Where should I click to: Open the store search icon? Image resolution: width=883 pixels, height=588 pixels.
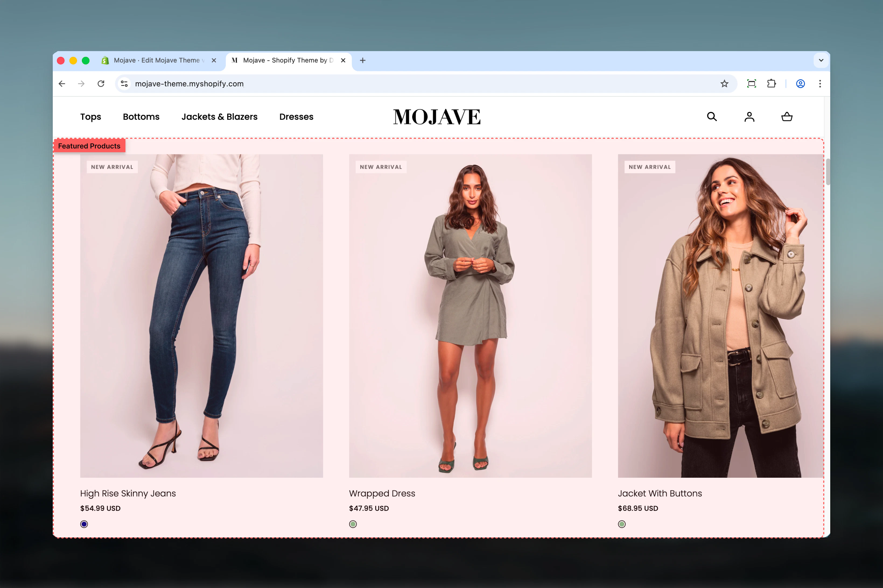coord(712,117)
